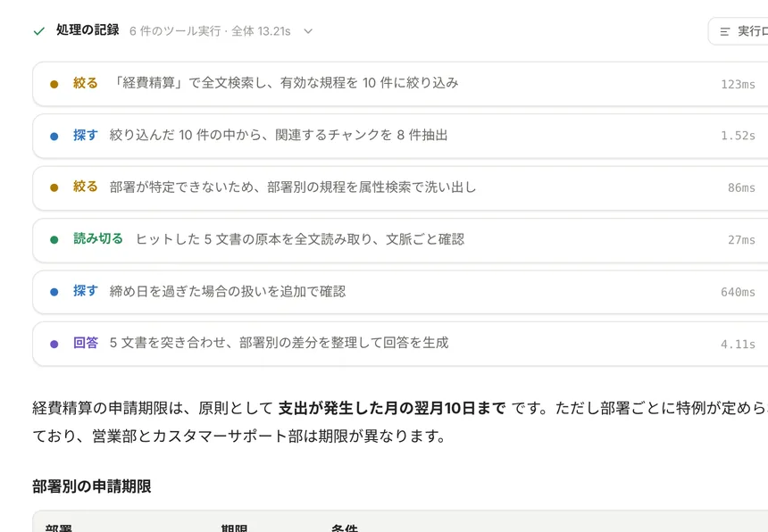Click the 部署 table column header
Screen dimensions: 768x532
[59, 528]
